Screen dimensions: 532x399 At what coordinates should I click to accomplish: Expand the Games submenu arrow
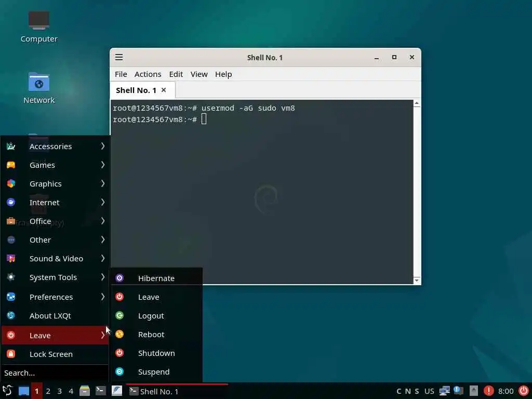click(102, 165)
